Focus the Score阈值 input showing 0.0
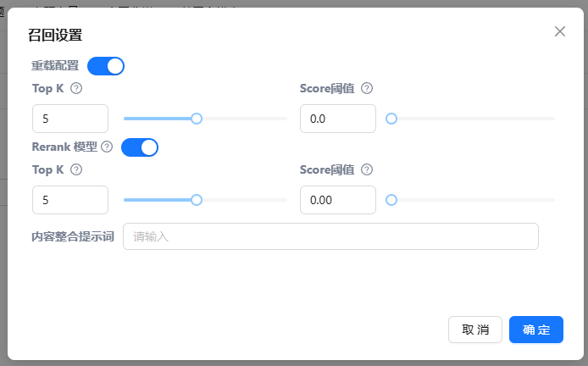Image resolution: width=588 pixels, height=366 pixels. point(337,119)
